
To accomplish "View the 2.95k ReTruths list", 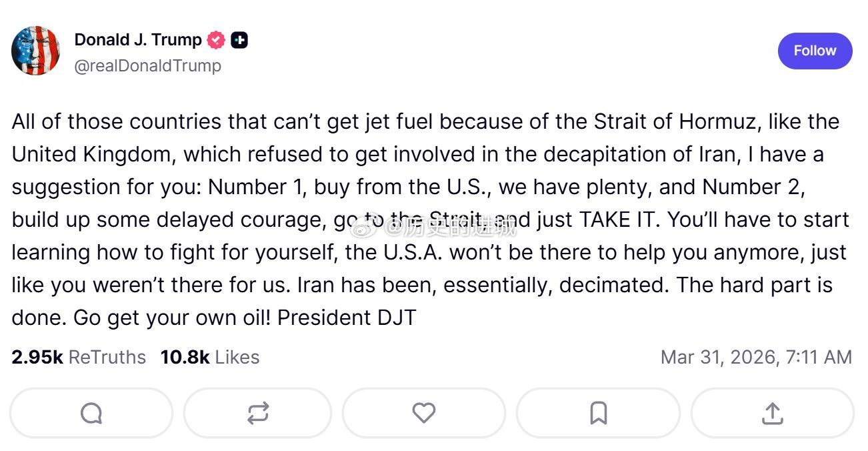I will click(79, 358).
